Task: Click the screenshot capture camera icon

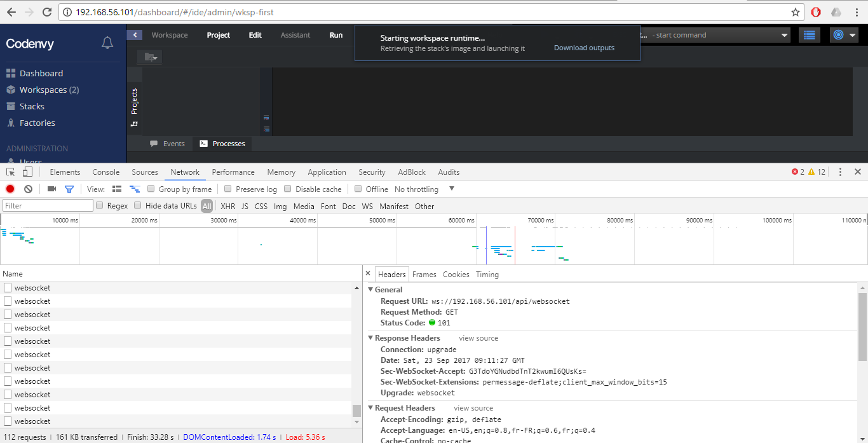Action: click(51, 189)
